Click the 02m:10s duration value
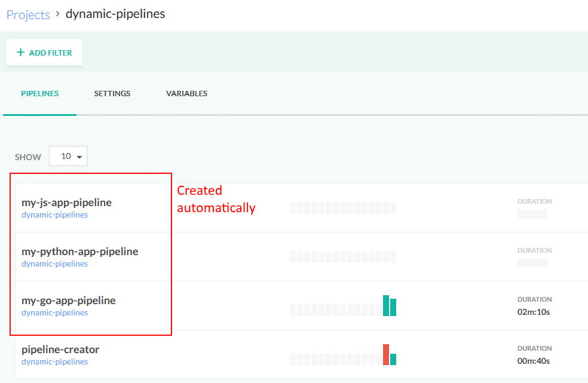 coord(534,312)
